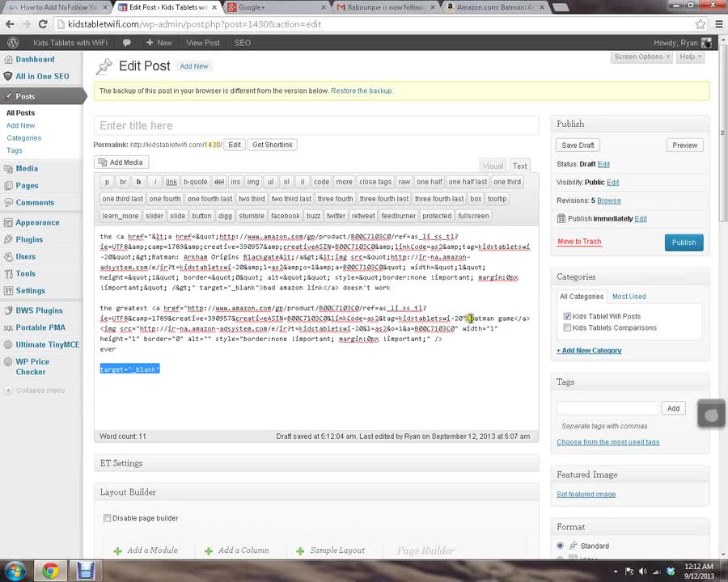
Task: Check the Kids Tablets Comparisons category
Action: click(567, 327)
